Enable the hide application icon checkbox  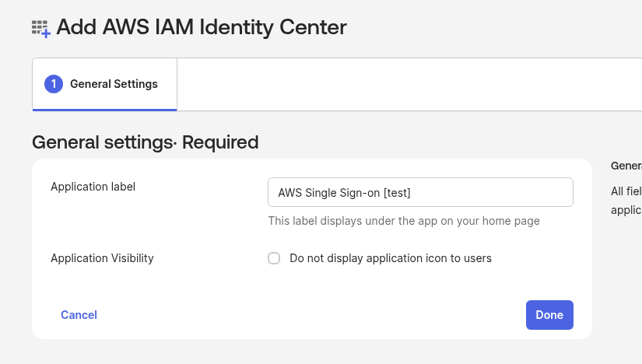coord(274,258)
